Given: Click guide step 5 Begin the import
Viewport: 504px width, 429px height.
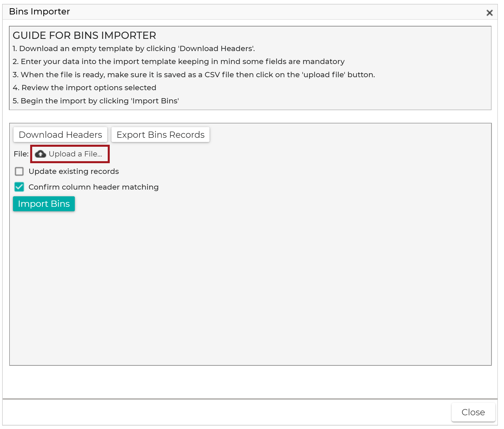Looking at the screenshot, I should (96, 101).
